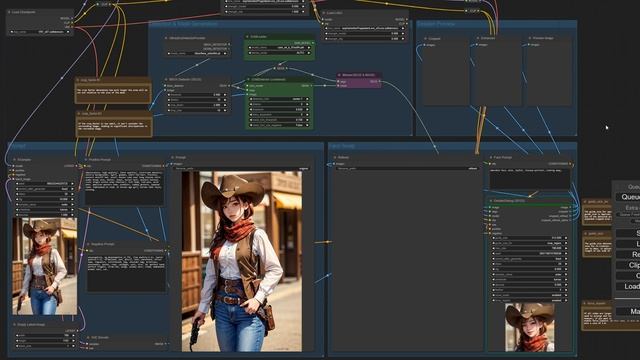640x360 pixels.
Task: Click the Negative Prompt text area
Action: pyautogui.click(x=126, y=273)
